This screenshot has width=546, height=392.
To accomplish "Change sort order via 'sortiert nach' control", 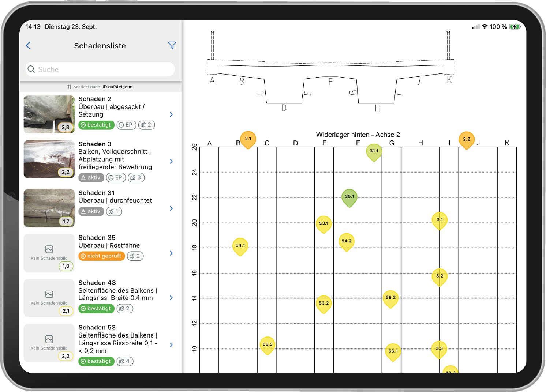I will coord(100,87).
